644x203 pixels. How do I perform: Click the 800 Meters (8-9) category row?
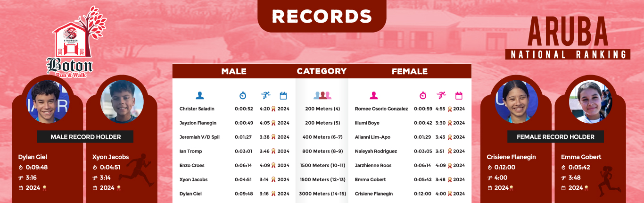coord(322,151)
